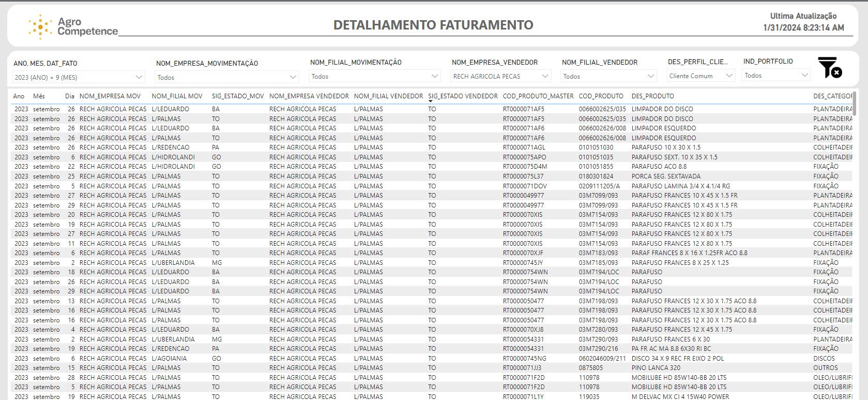Viewport: 868px width, 400px height.
Task: Select cell RT0000070XJF
Action: (x=523, y=253)
